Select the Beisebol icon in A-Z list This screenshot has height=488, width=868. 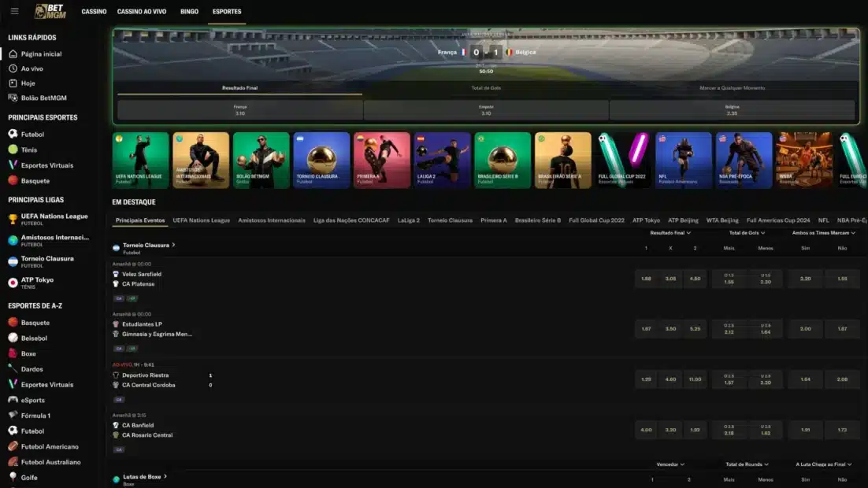[x=13, y=338]
